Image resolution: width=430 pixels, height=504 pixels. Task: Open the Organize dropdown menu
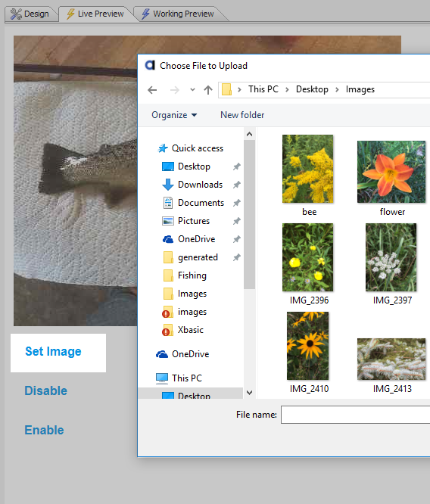coord(174,115)
